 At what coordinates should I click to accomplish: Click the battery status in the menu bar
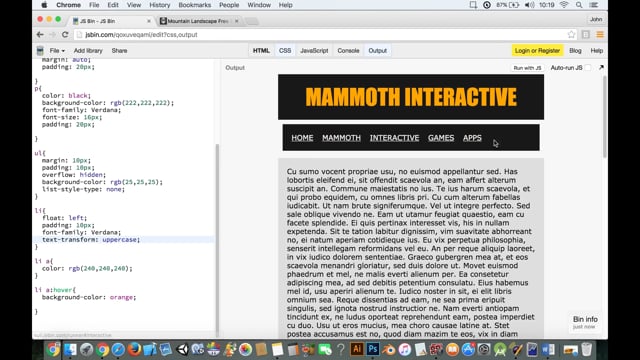tap(508, 5)
